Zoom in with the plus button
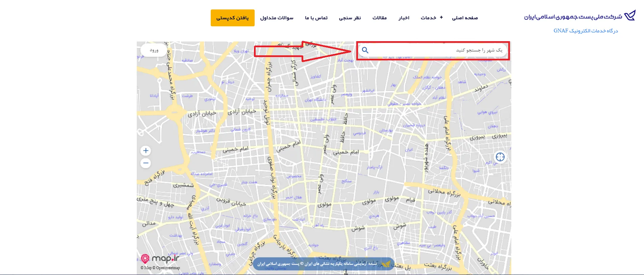 (x=146, y=150)
